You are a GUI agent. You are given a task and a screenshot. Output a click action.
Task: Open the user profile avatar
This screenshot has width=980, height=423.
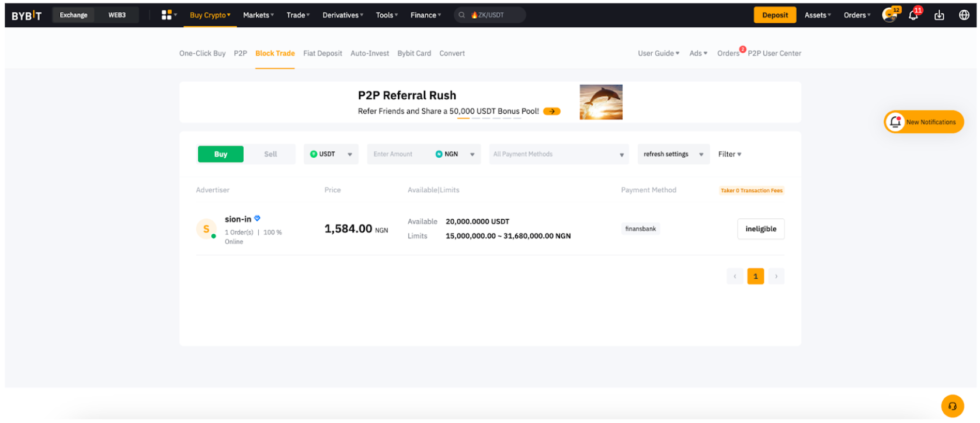click(x=889, y=15)
